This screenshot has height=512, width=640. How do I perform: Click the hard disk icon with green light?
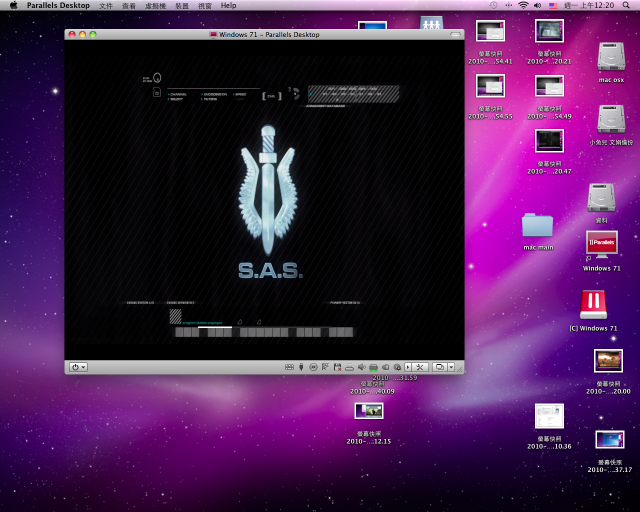click(373, 367)
